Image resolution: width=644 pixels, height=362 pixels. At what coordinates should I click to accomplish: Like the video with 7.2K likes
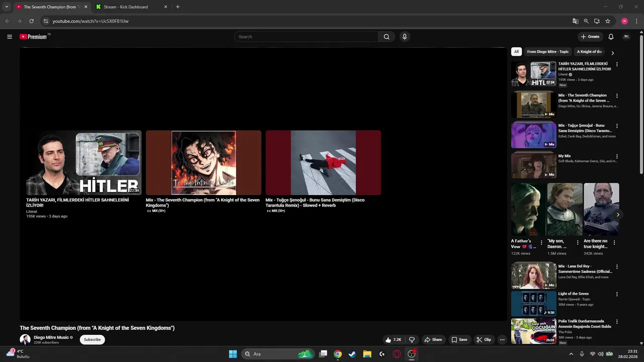393,340
